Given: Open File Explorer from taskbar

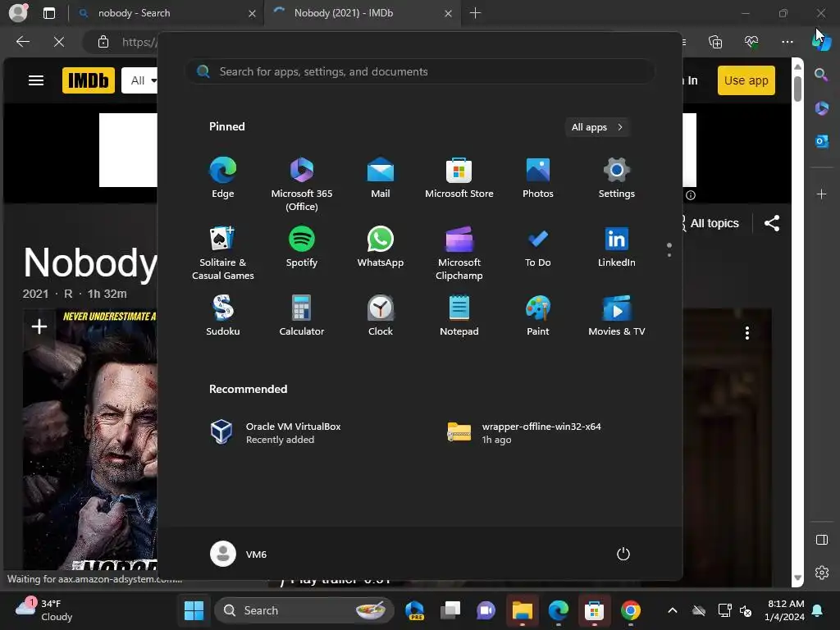Looking at the screenshot, I should (x=523, y=610).
